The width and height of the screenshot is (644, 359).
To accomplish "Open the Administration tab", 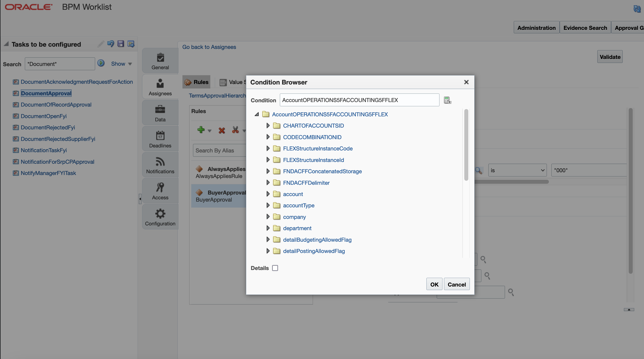I will [x=536, y=28].
